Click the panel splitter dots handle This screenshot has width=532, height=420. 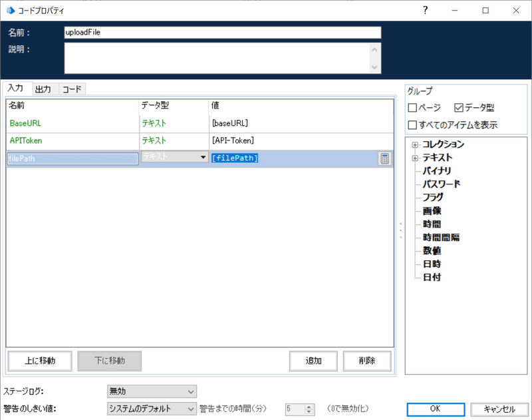coord(401,230)
